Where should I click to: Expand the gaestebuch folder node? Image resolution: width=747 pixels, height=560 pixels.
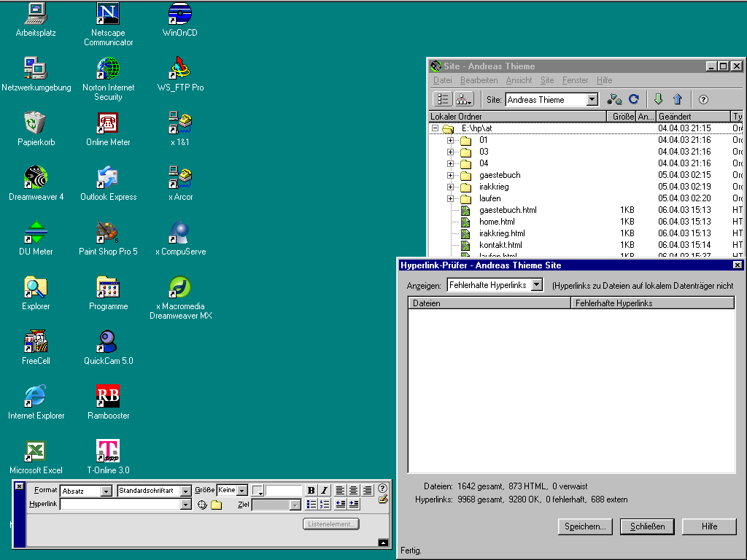coord(450,175)
